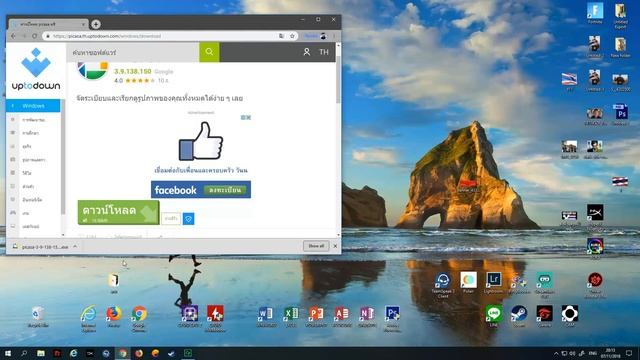Open the LINE desktop shortcut
Screen dimensions: 640x360
494,317
